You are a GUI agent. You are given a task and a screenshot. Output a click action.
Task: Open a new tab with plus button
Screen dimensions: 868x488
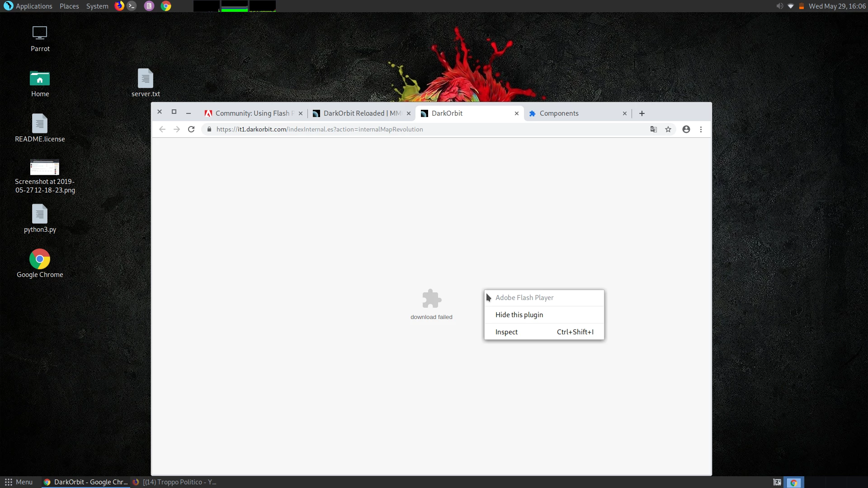642,113
